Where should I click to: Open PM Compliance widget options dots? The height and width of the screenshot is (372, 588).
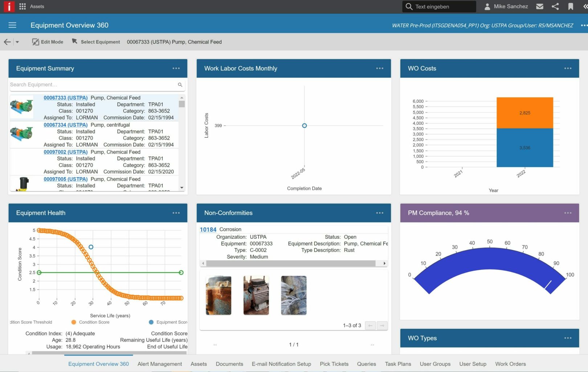[x=568, y=213]
